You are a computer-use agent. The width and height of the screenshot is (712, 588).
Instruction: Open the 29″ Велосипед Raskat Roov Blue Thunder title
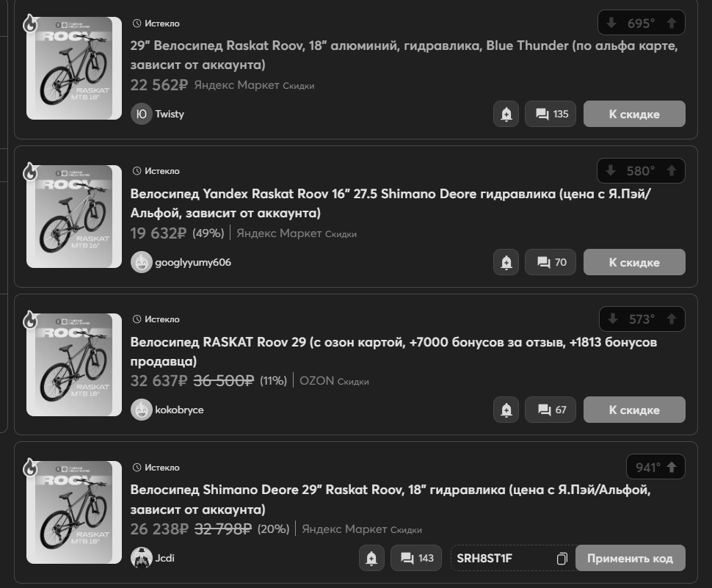point(404,55)
